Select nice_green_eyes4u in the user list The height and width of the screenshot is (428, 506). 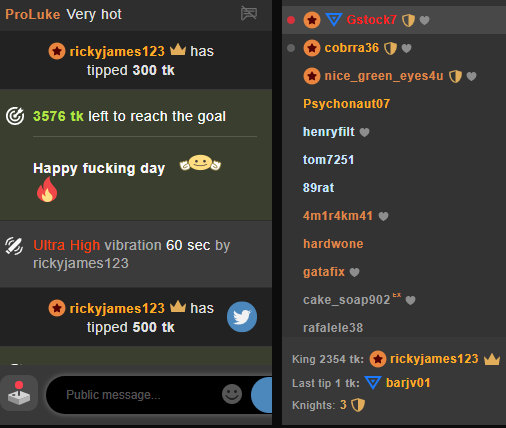[x=384, y=76]
